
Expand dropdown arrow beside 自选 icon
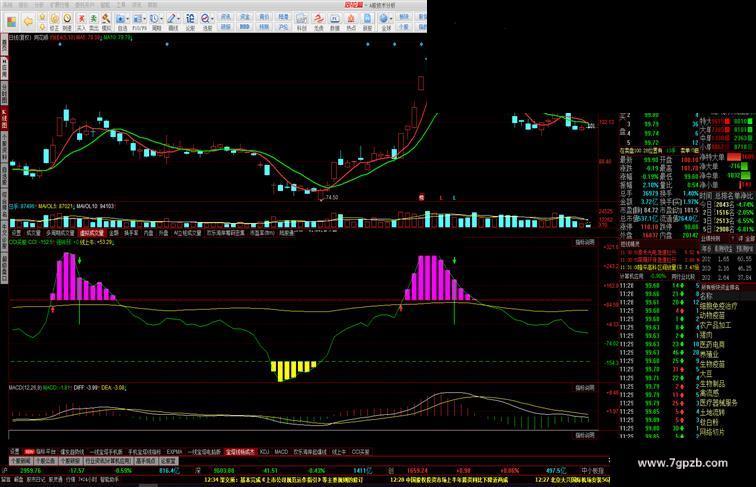(x=128, y=19)
